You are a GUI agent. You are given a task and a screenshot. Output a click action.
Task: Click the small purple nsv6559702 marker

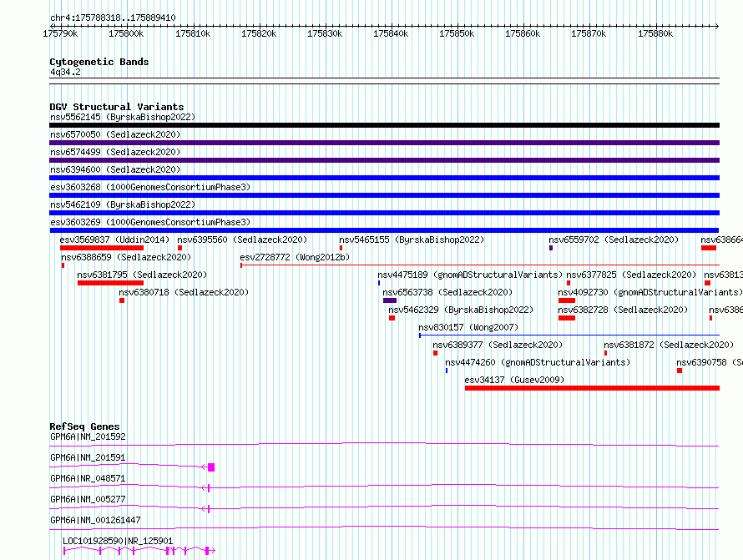[551, 248]
